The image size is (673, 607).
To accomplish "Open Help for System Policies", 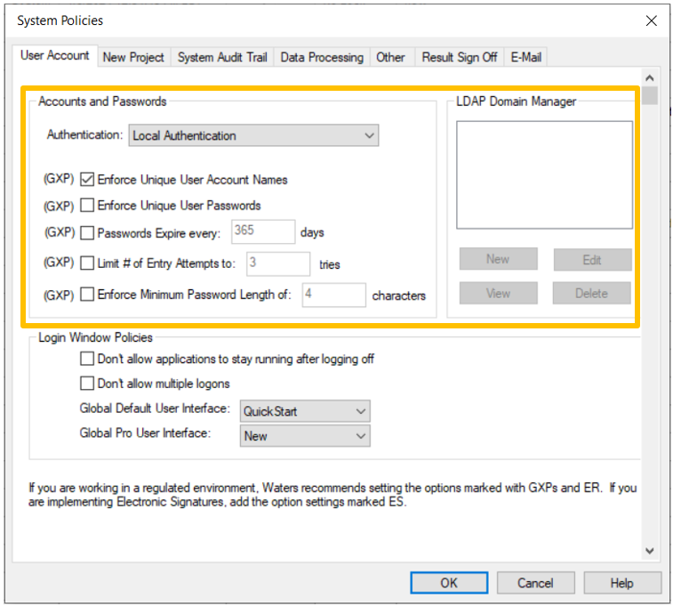I will (x=621, y=583).
